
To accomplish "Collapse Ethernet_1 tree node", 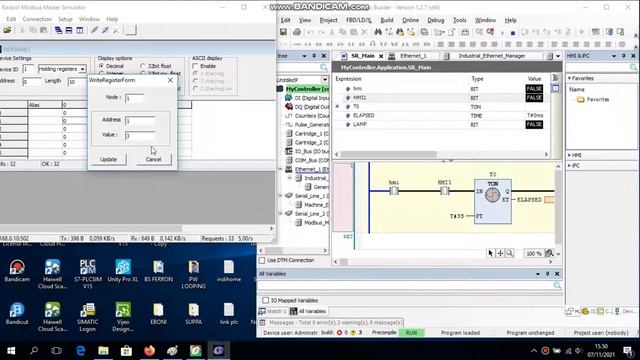I will coord(281,169).
